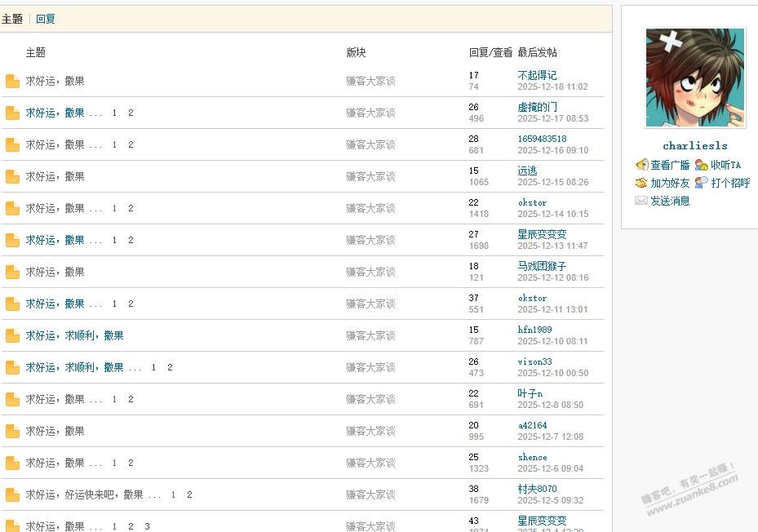Image resolution: width=758 pixels, height=532 pixels.
Task: Open last poster vison33's profile
Action: tap(534, 361)
